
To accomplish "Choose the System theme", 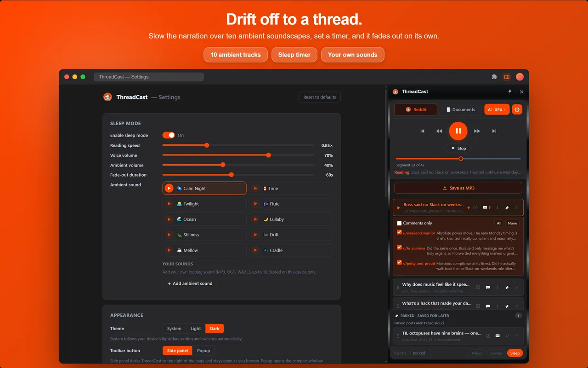I will pyautogui.click(x=174, y=328).
